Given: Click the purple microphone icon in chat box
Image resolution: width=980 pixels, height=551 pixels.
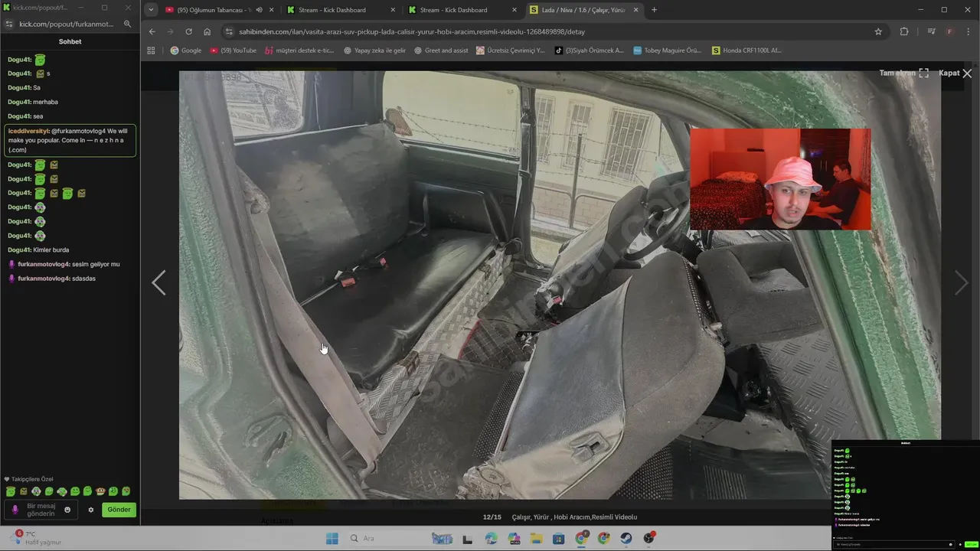Looking at the screenshot, I should click(14, 510).
